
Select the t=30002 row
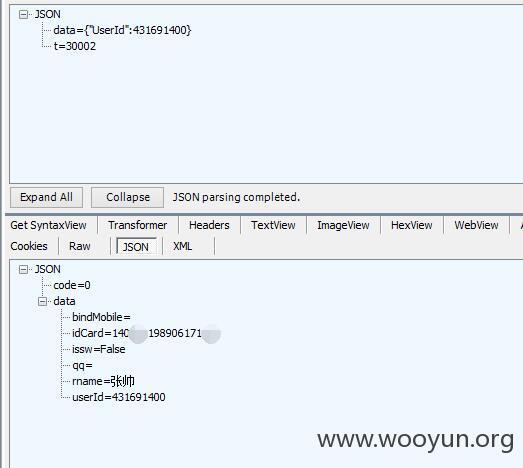point(75,46)
